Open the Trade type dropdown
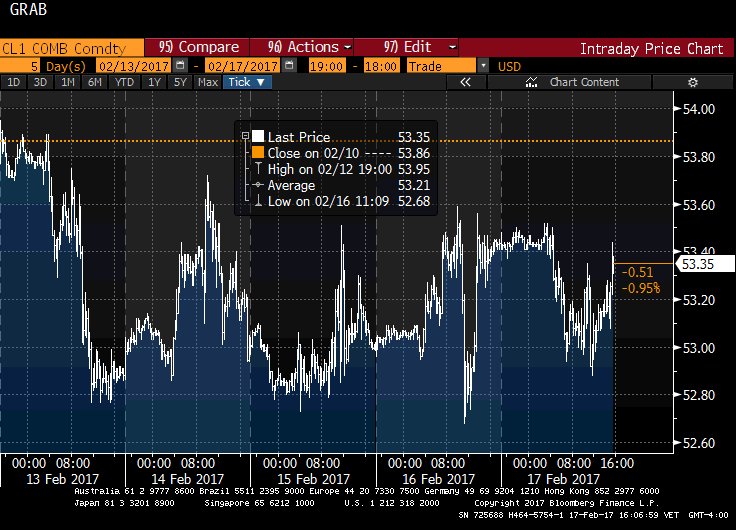 click(x=483, y=65)
